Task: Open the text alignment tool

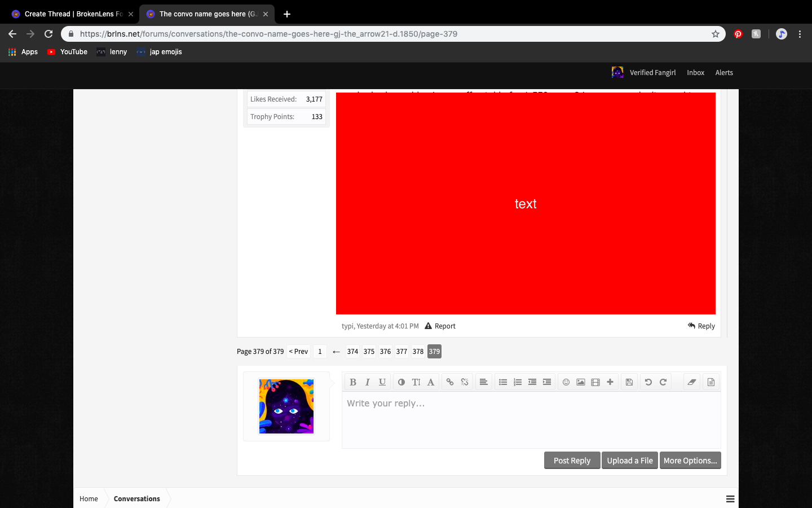Action: tap(484, 382)
